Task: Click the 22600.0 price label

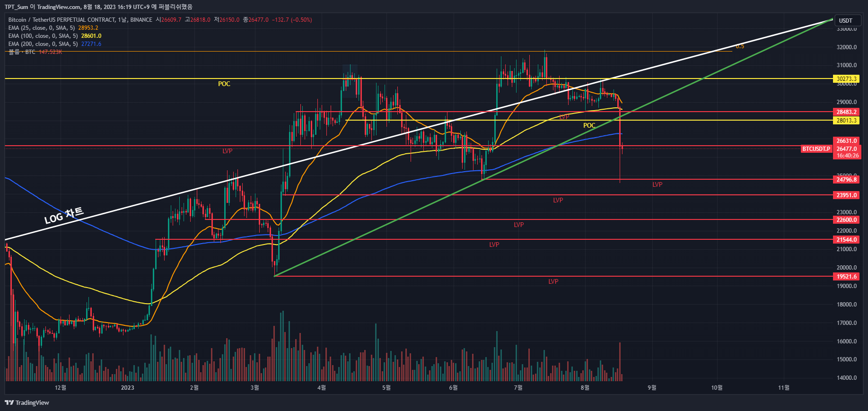Action: coord(847,220)
